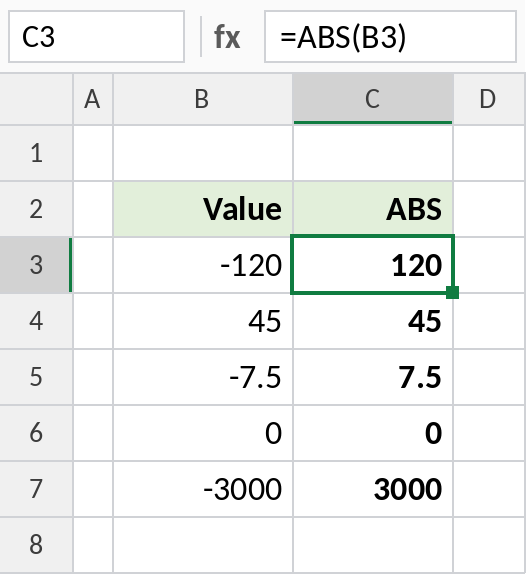This screenshot has width=526, height=574.
Task: Click cell B6 containing 0
Action: (x=203, y=433)
